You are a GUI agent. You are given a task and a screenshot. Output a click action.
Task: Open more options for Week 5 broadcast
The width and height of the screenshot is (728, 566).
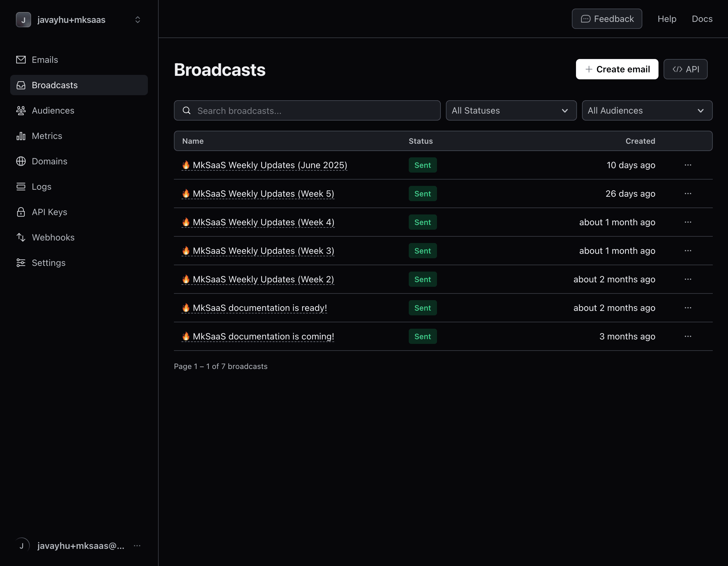[x=688, y=194]
